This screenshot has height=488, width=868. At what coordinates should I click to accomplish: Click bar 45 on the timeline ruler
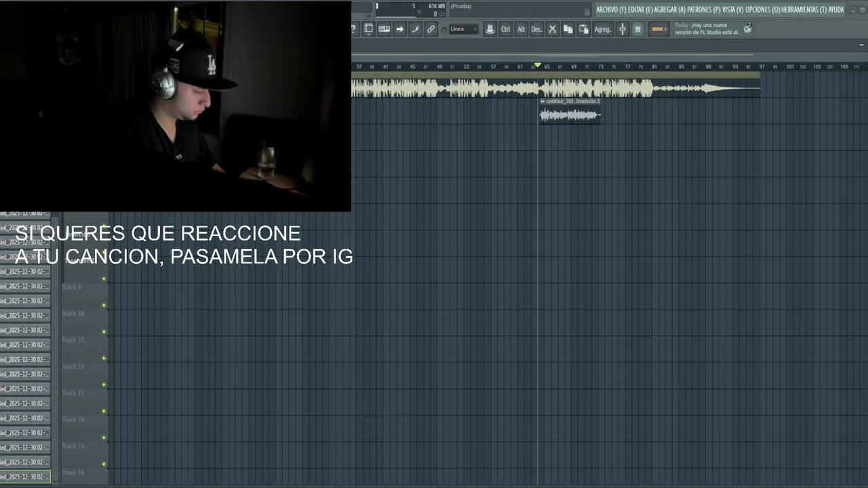click(x=412, y=66)
